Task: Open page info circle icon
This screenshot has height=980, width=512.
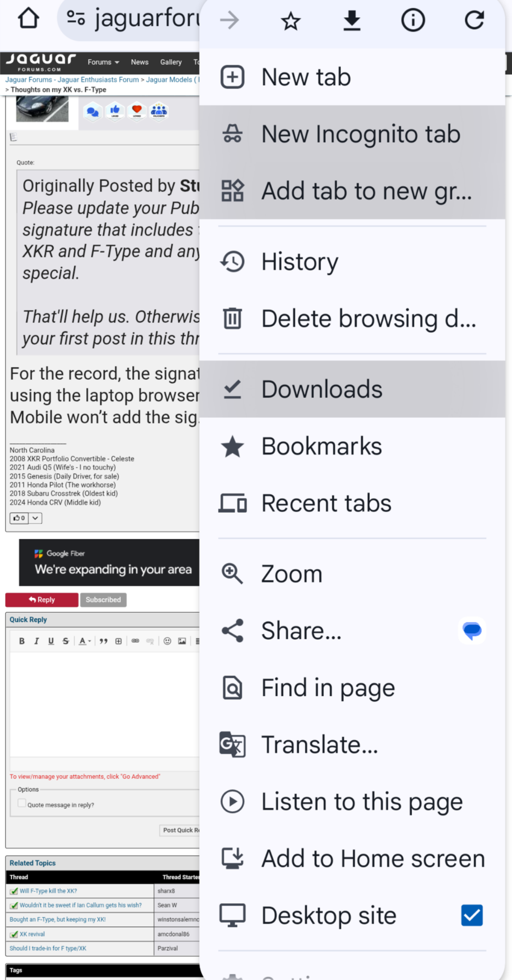Action: [413, 21]
